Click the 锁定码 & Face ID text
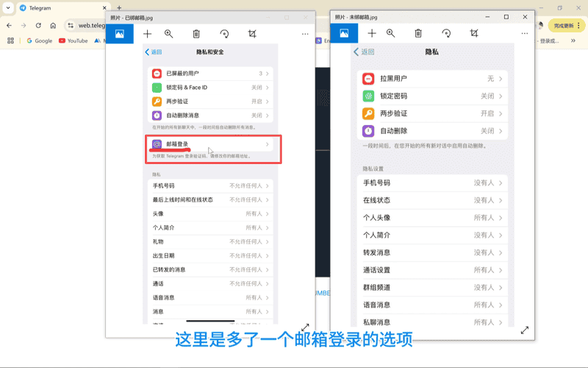588x368 pixels. 187,87
